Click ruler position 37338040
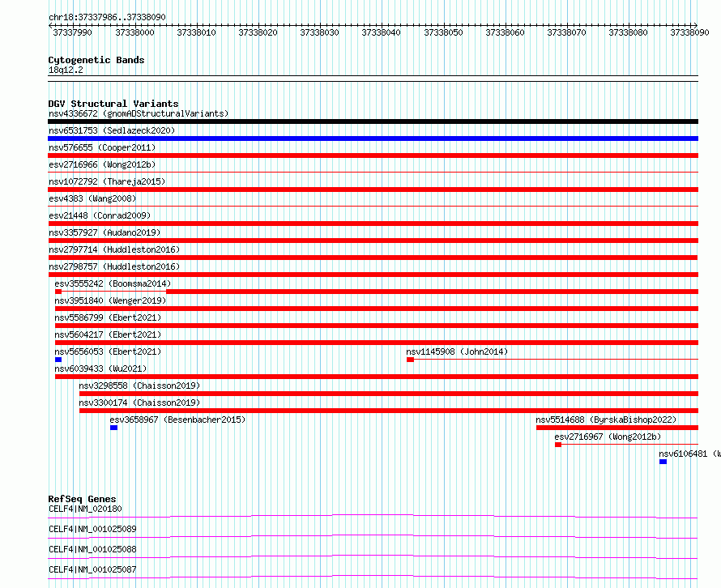 pos(382,32)
